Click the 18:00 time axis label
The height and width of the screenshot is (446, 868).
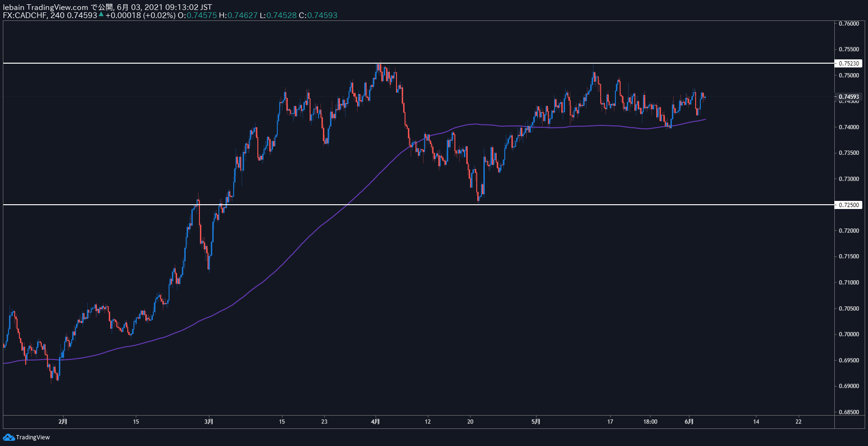click(650, 422)
